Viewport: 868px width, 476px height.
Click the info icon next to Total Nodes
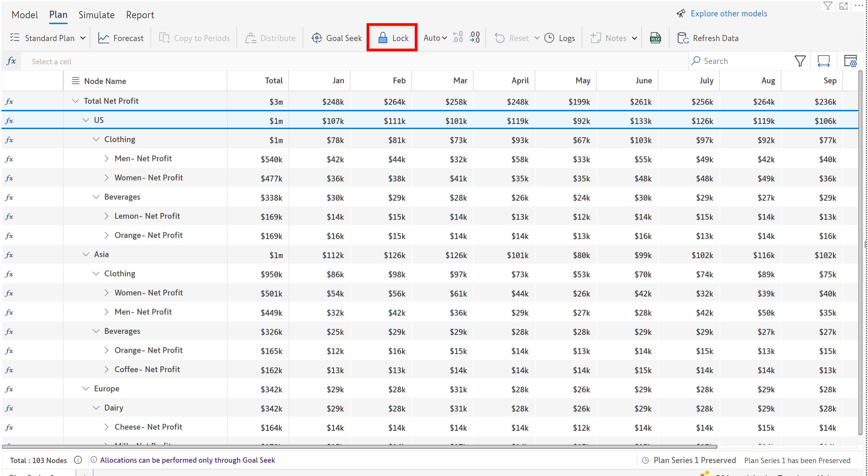(x=78, y=460)
